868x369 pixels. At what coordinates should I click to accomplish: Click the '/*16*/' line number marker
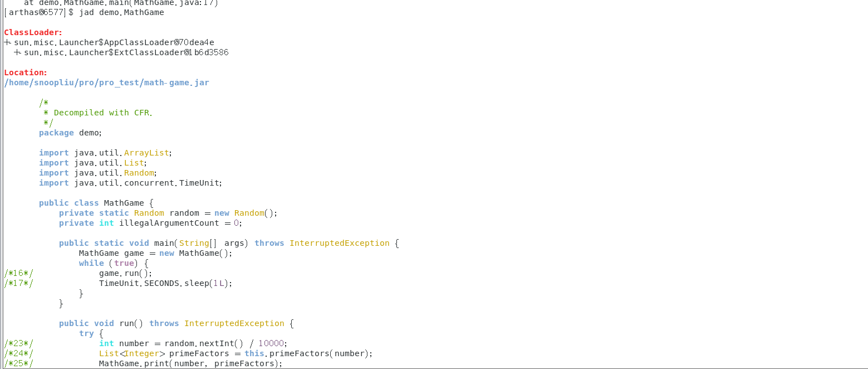click(x=18, y=273)
